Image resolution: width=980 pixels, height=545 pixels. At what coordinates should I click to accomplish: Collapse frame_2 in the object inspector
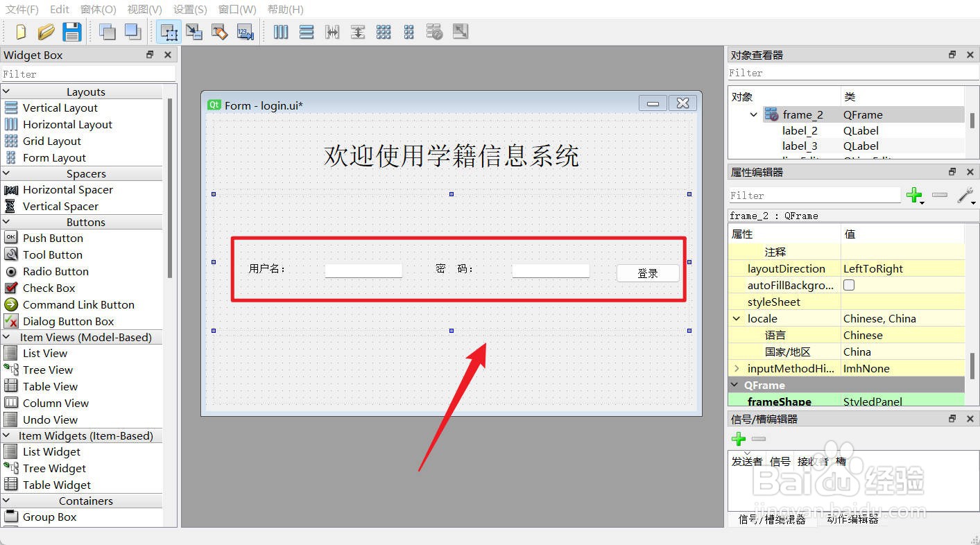(752, 114)
